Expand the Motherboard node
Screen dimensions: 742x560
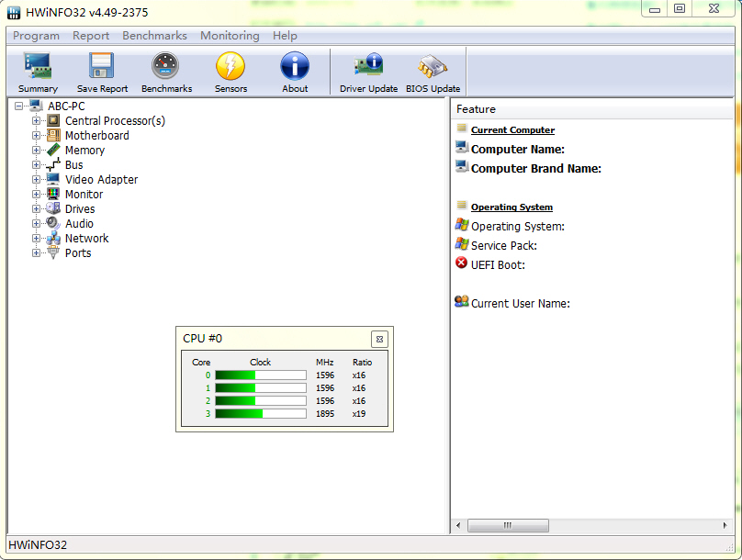click(x=36, y=136)
